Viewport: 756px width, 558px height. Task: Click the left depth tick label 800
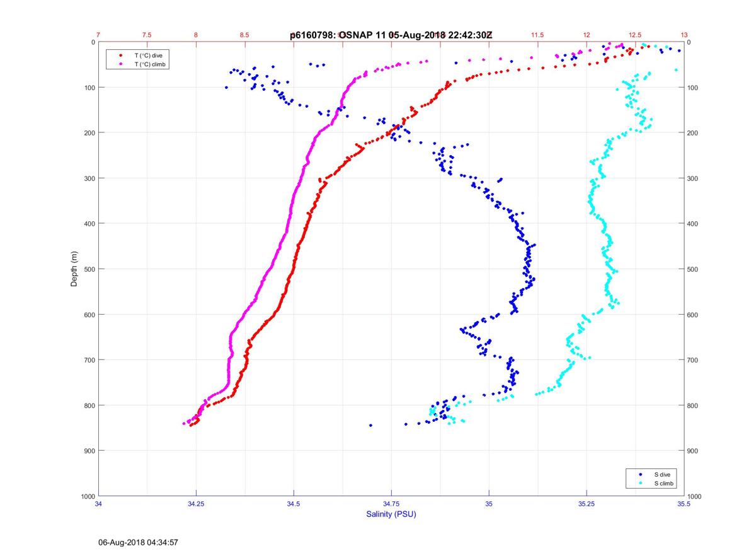tap(89, 405)
